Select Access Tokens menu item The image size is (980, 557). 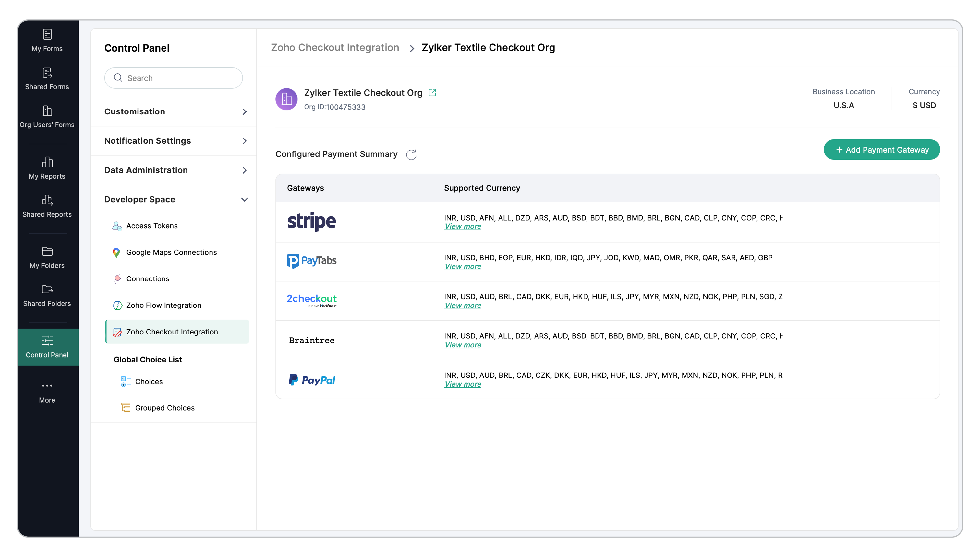152,226
